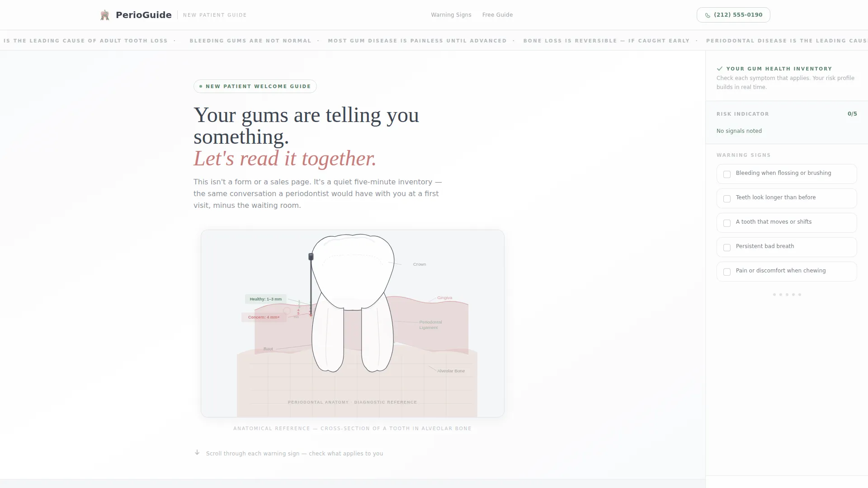
Task: Click the Healthy: 1–3 mm label
Action: tap(266, 299)
